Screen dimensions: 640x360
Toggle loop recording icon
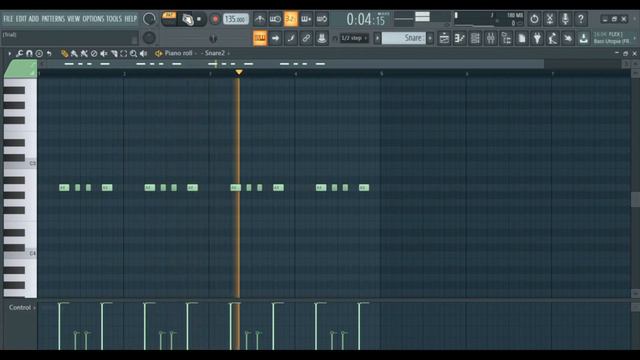322,19
